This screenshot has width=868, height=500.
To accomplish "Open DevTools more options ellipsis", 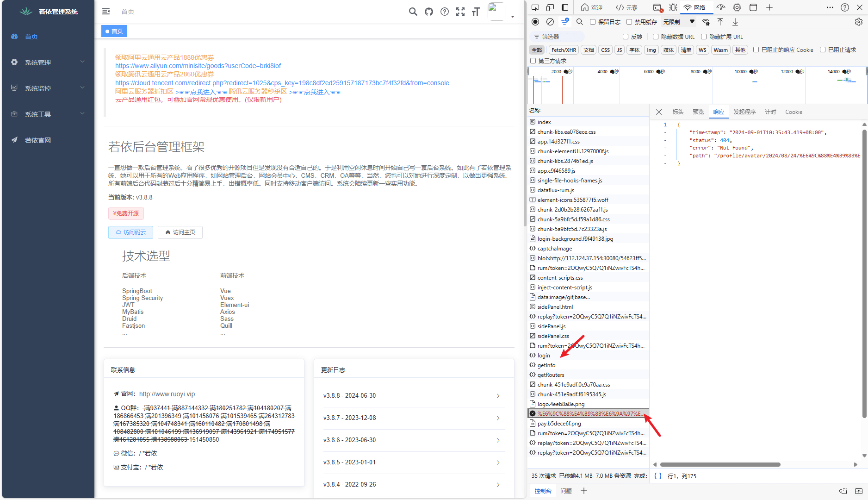I will click(x=830, y=7).
